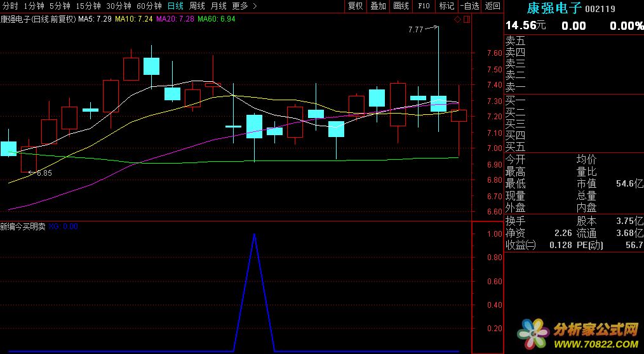The image size is (644, 354).
Task: Select the 60分钟 period tab
Action: point(149,6)
